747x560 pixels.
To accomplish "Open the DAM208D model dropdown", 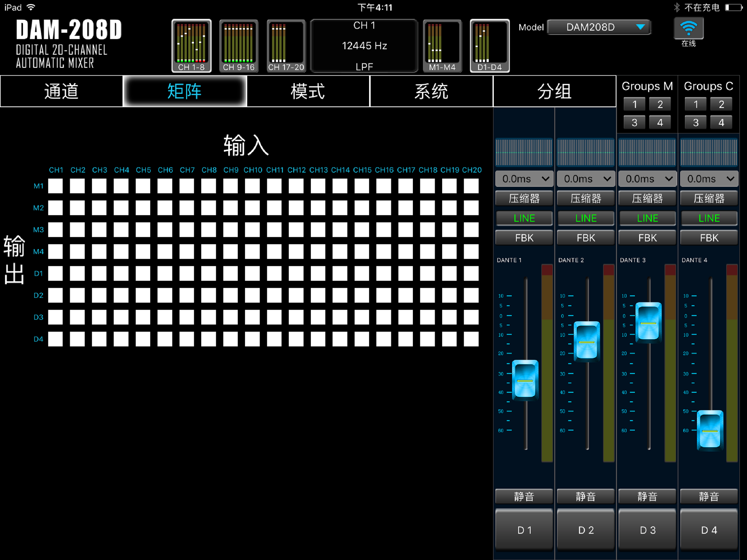I will click(x=599, y=27).
